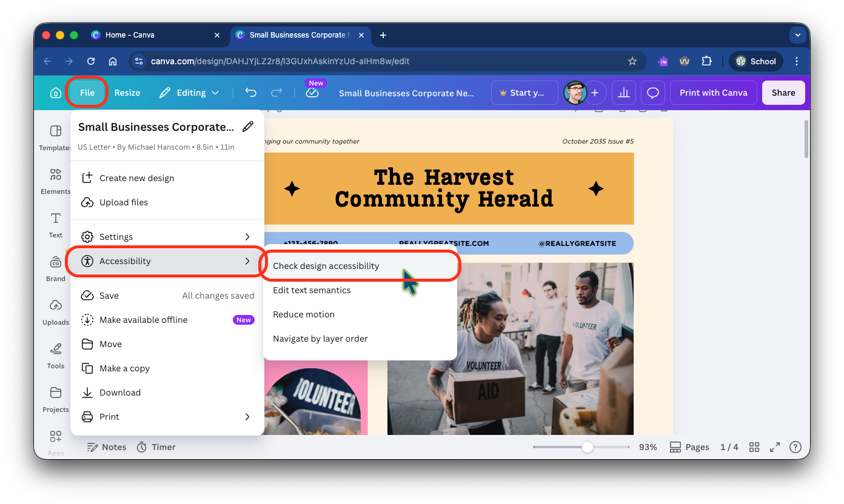The image size is (844, 504).
Task: Open the Canva home icon in toolbar
Action: click(x=55, y=93)
